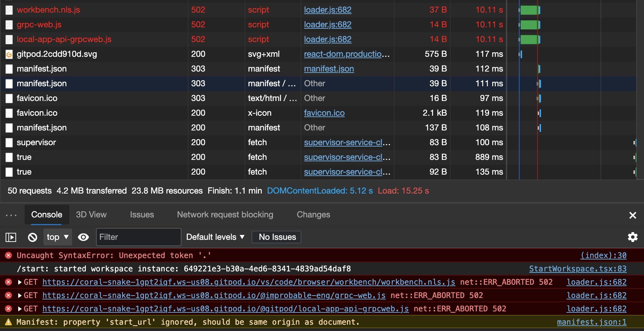The width and height of the screenshot is (644, 331).
Task: Open the Network request blocking tab
Action: [225, 215]
